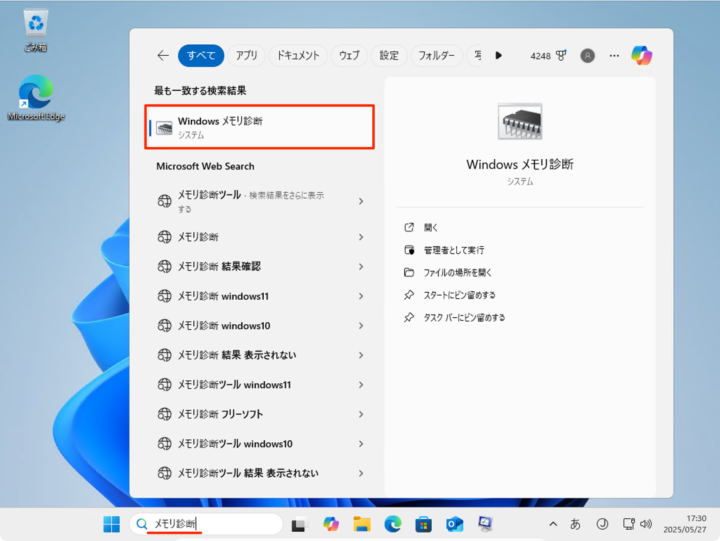The width and height of the screenshot is (720, 541).
Task: Open File Explorer on the taskbar
Action: pyautogui.click(x=362, y=524)
